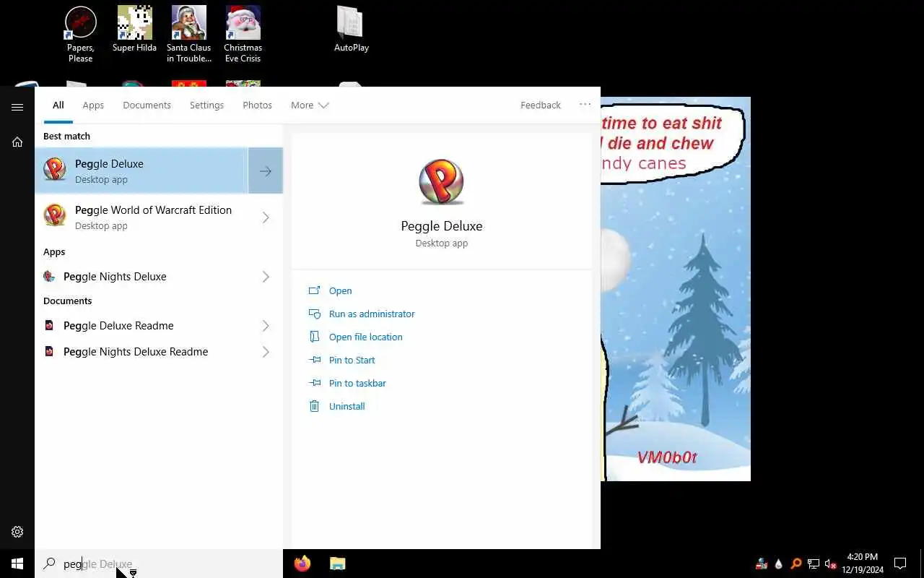Click the orange magnifier tray icon

tap(796, 564)
